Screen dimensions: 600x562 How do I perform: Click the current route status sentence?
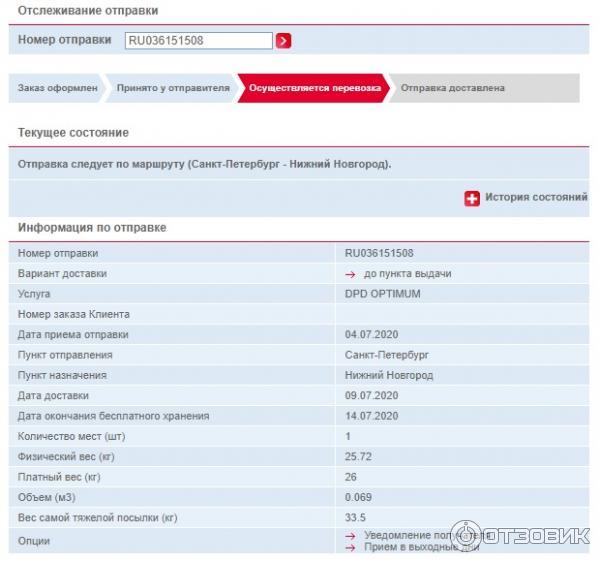[x=204, y=164]
